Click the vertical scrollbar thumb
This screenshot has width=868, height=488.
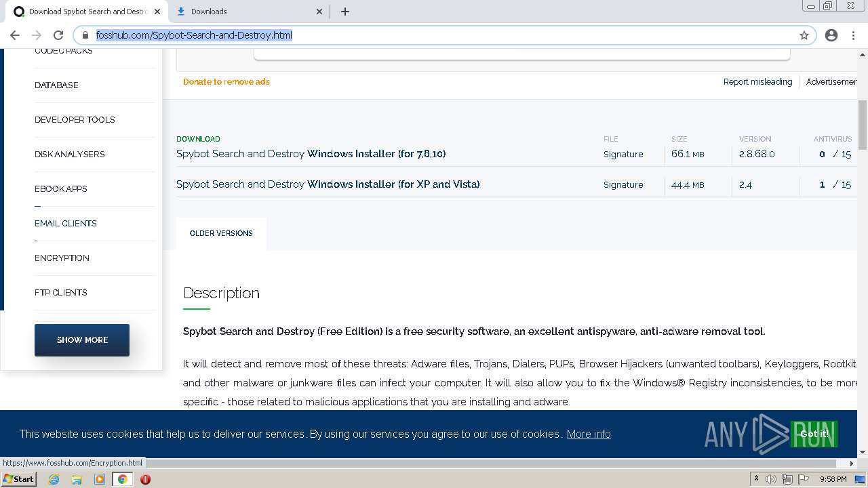[x=863, y=125]
